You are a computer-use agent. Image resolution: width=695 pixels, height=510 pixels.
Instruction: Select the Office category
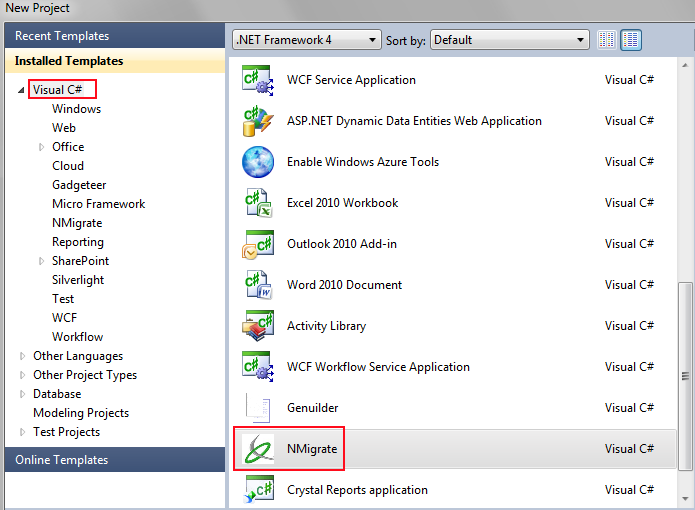pos(68,147)
